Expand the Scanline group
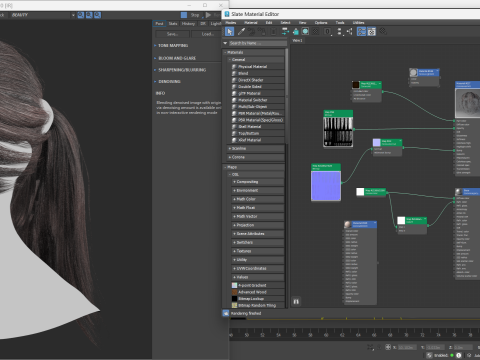 click(x=256, y=148)
